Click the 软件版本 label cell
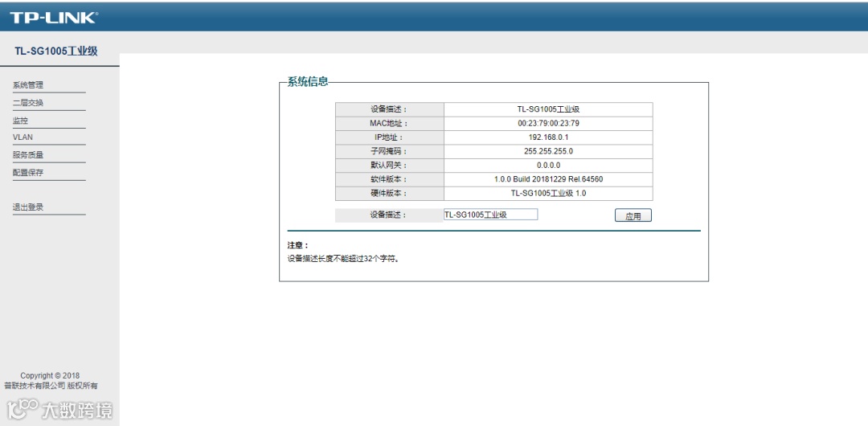This screenshot has height=426, width=868. [x=389, y=179]
